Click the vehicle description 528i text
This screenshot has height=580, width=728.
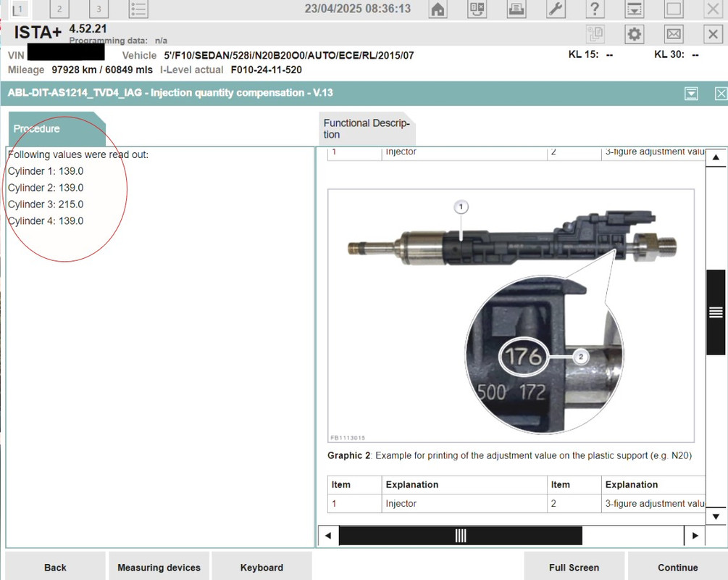click(x=288, y=56)
